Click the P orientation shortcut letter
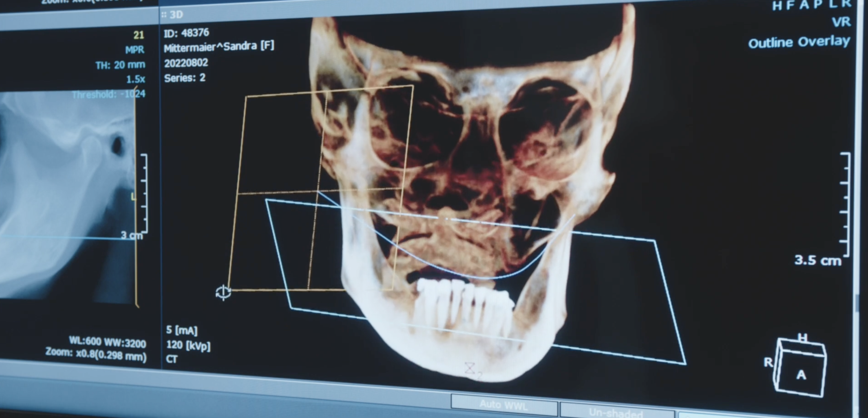The image size is (868, 418). [818, 5]
